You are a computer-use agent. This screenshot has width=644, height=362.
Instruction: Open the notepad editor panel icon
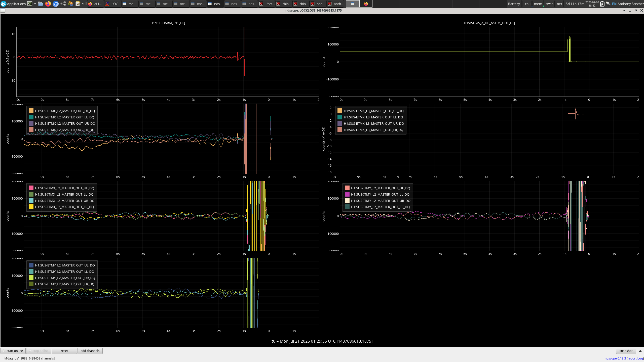coord(78,4)
